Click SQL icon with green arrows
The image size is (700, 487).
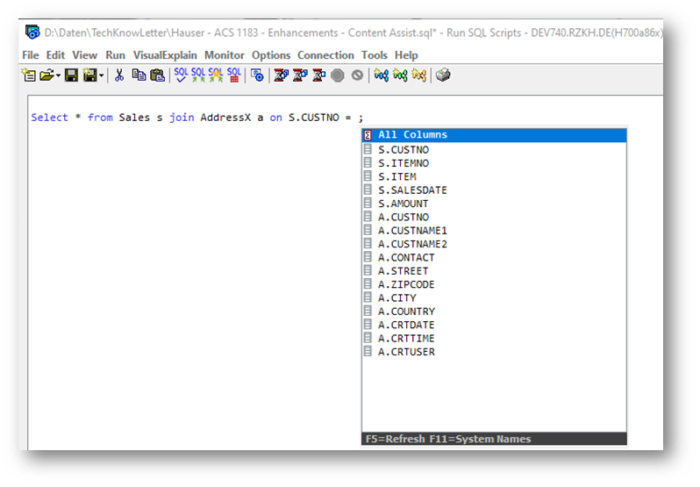[x=198, y=75]
